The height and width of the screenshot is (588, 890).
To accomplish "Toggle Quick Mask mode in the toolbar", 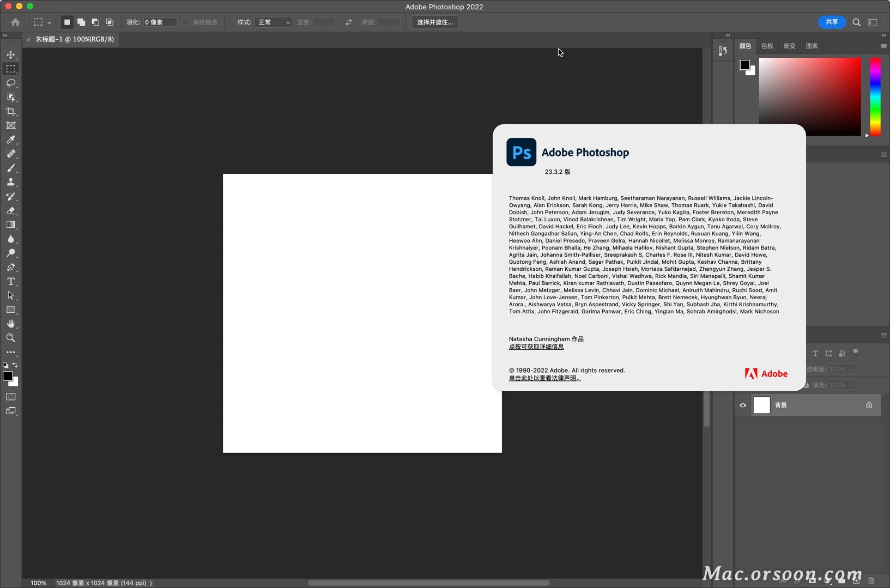I will click(11, 397).
